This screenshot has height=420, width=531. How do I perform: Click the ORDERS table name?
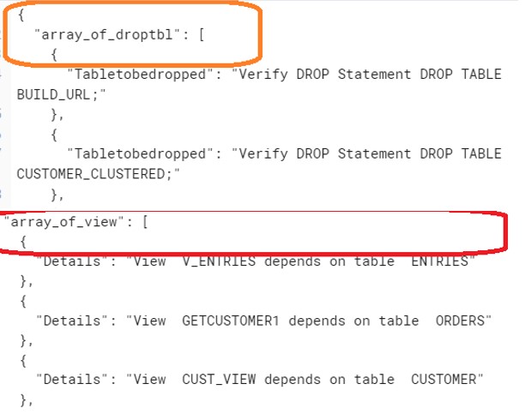[460, 321]
